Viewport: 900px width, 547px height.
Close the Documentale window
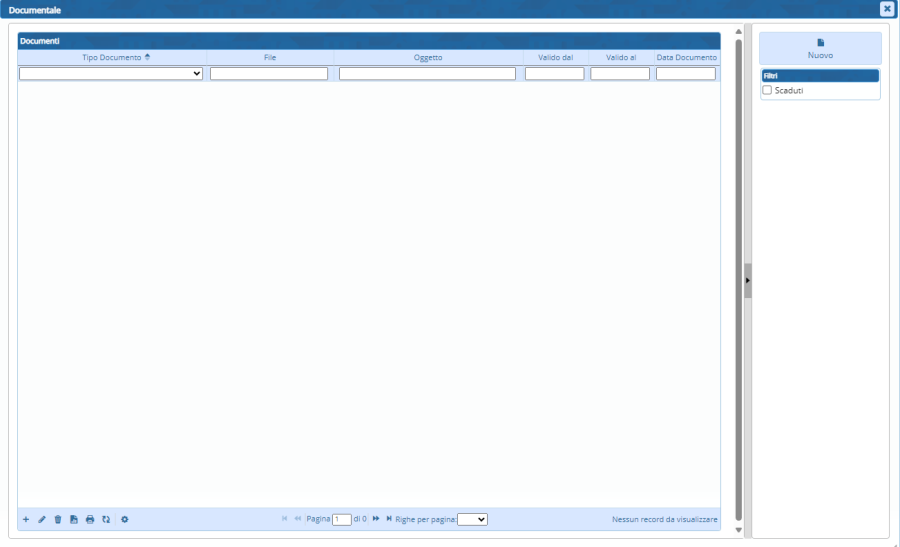pyautogui.click(x=886, y=9)
